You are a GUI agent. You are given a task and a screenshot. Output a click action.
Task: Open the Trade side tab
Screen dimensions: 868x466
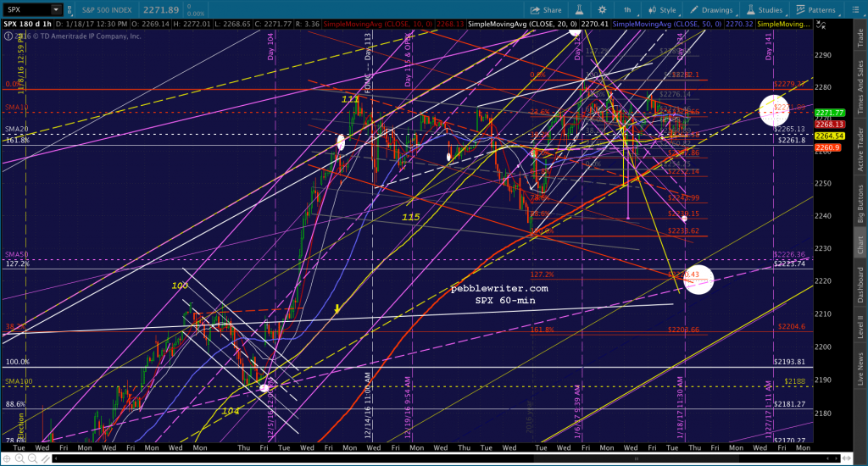(x=860, y=37)
